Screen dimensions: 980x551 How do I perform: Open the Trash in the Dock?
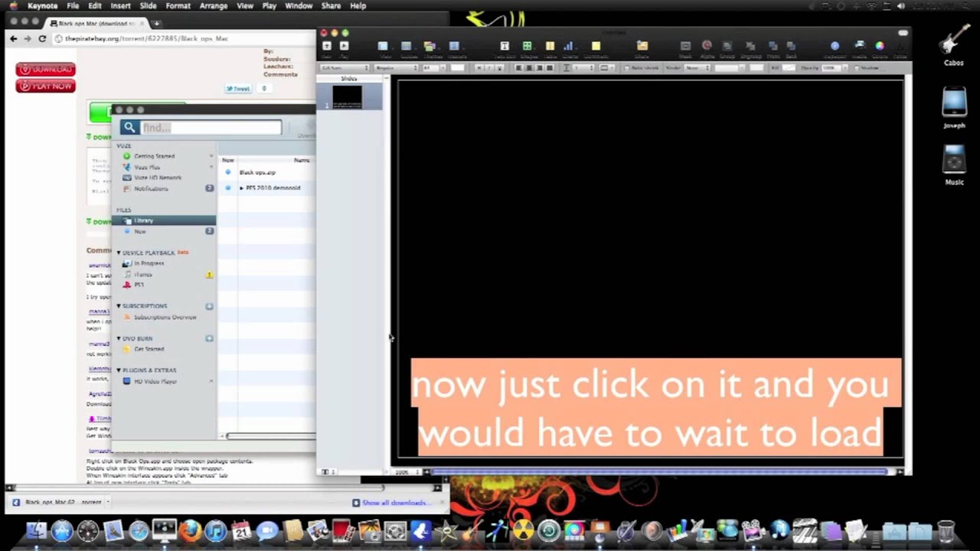[x=946, y=530]
